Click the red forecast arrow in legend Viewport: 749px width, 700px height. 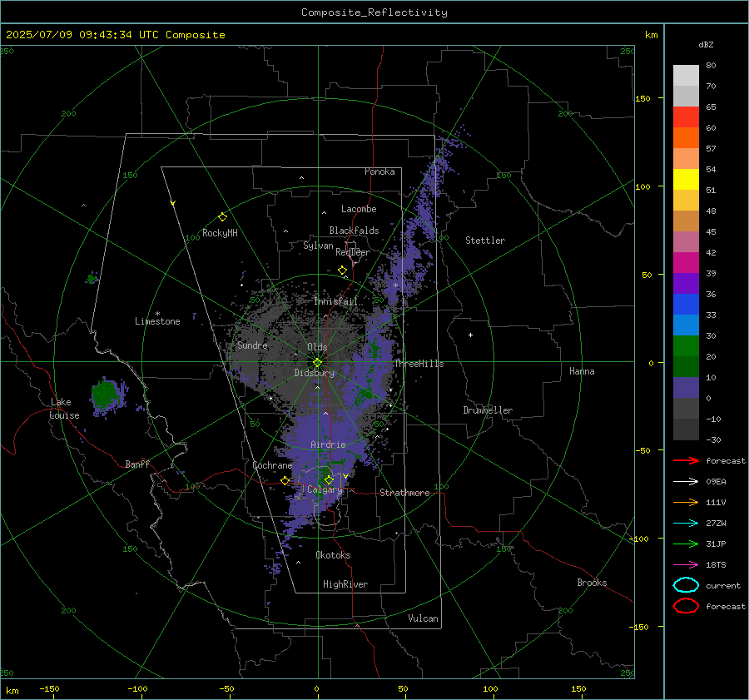(686, 460)
